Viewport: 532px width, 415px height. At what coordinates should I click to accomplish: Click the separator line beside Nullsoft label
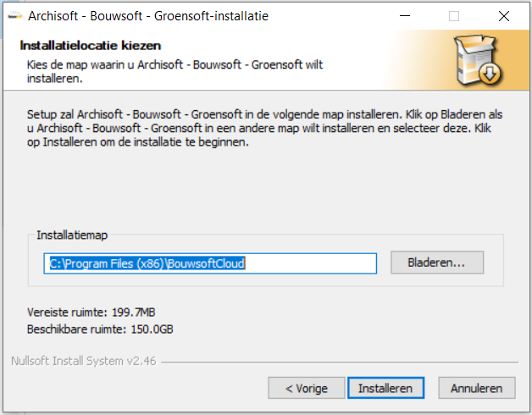tap(340, 362)
